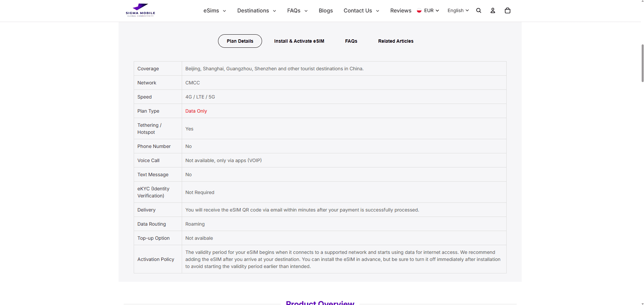Click the 'Phone Number' row label
The width and height of the screenshot is (644, 305).
(154, 146)
